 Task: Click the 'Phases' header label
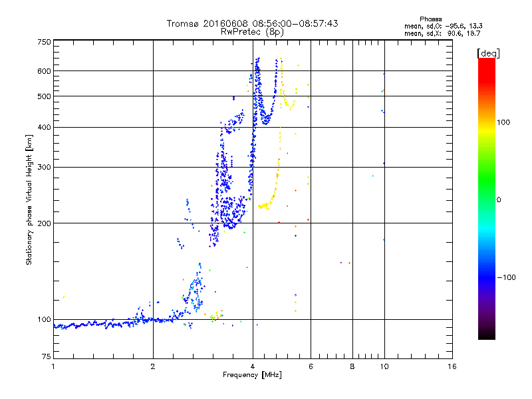pyautogui.click(x=430, y=19)
